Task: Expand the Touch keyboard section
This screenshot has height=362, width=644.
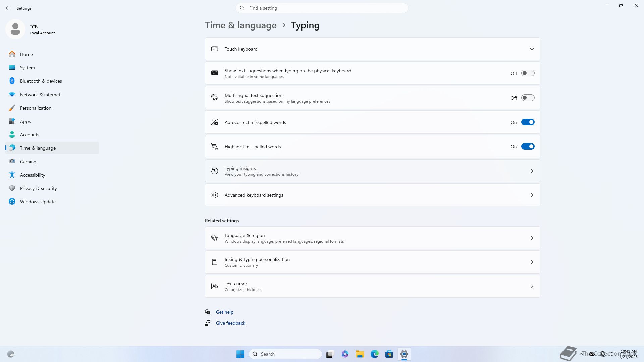Action: click(532, 49)
